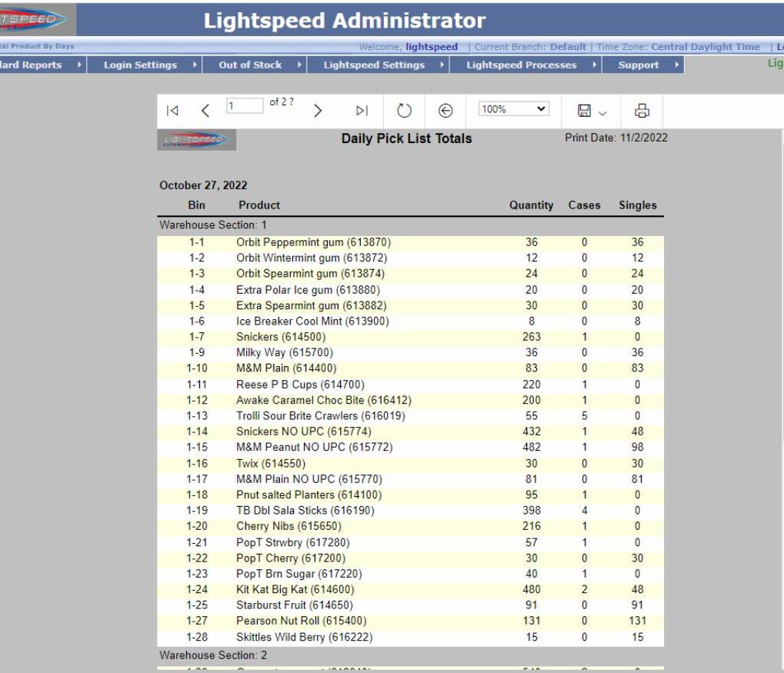Click quantity 482 for M&M Peanut
Image resolution: width=784 pixels, height=673 pixels.
pos(531,447)
